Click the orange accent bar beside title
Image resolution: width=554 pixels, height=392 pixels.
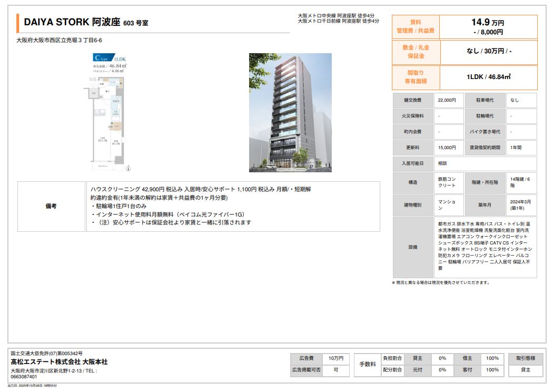tap(18, 23)
